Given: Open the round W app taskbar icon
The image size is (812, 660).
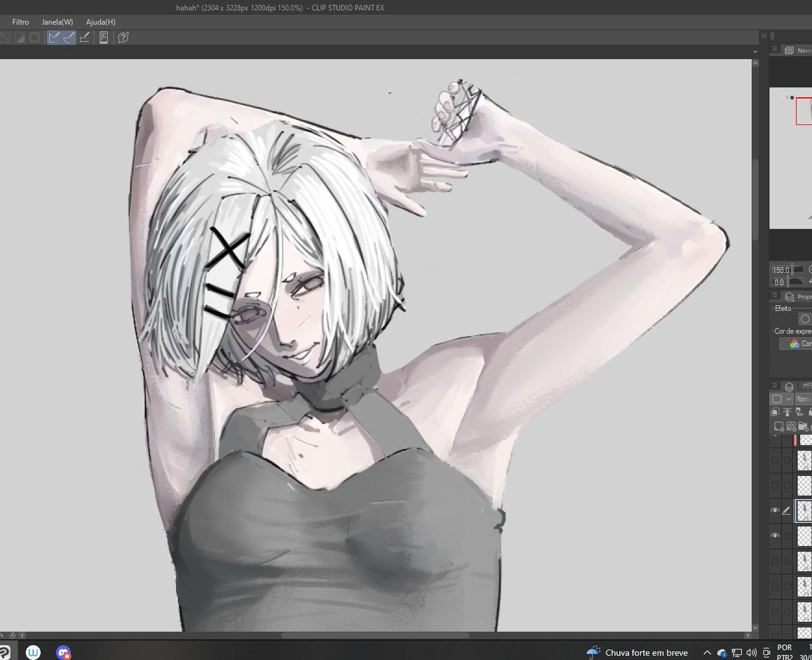Looking at the screenshot, I should tap(33, 653).
